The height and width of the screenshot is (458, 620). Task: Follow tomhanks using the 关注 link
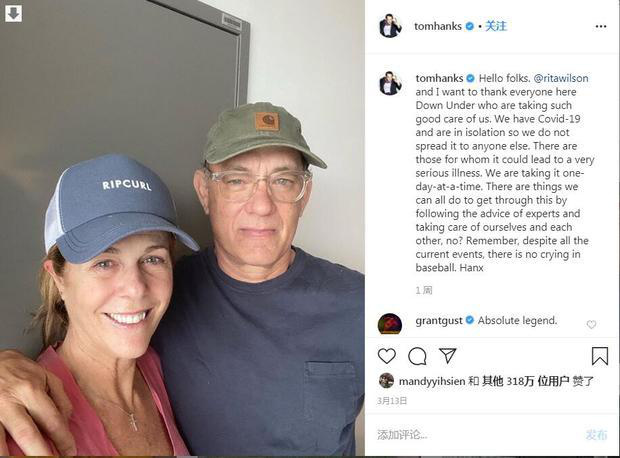[x=496, y=26]
